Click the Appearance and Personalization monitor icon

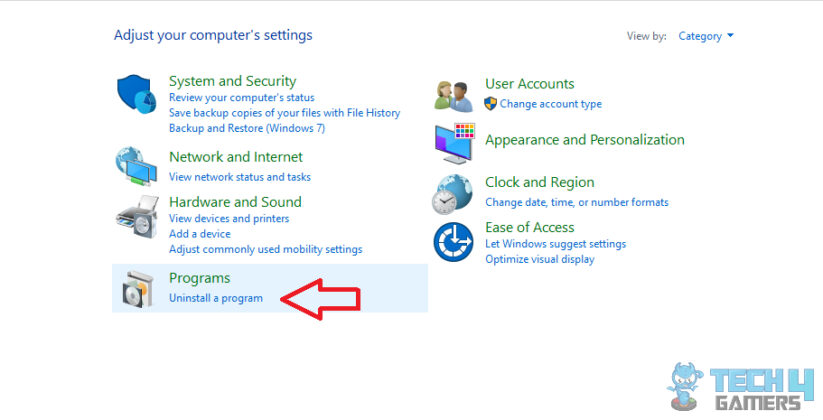[454, 143]
